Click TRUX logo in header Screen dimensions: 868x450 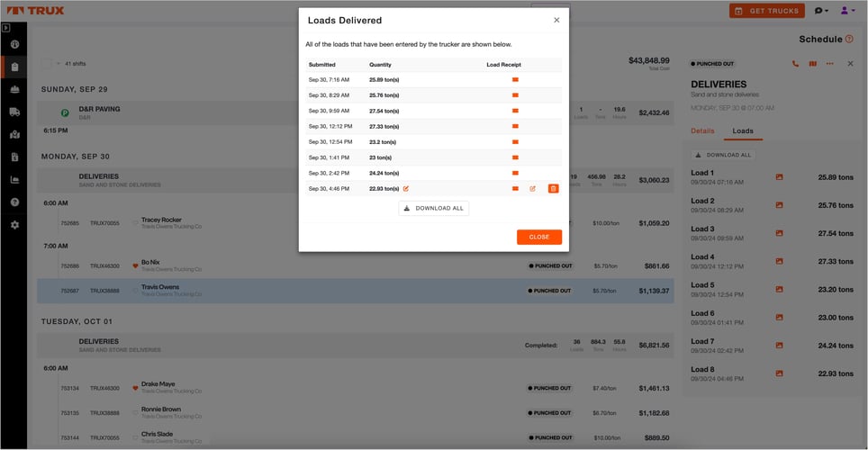[x=35, y=11]
